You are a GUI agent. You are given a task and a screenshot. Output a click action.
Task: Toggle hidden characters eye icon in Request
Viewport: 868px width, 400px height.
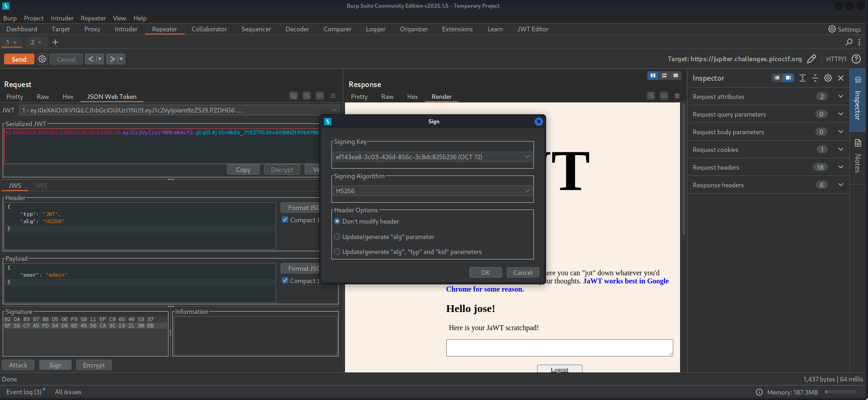(294, 96)
